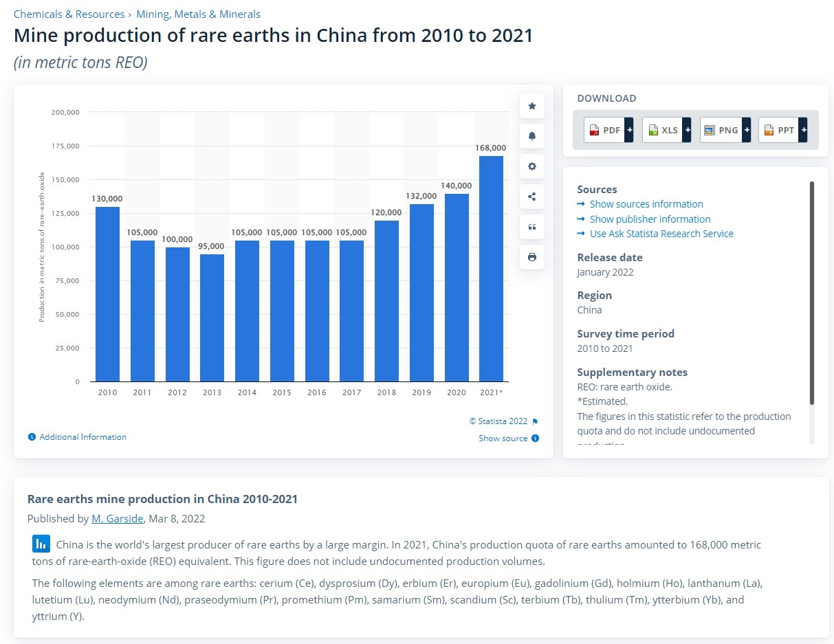The height and width of the screenshot is (644, 834).
Task: Open chart settings via gear icon
Action: pos(531,166)
